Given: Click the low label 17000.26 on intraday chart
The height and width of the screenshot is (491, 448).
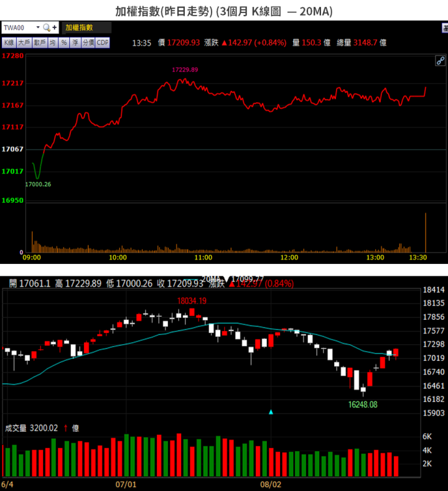Looking at the screenshot, I should (38, 184).
